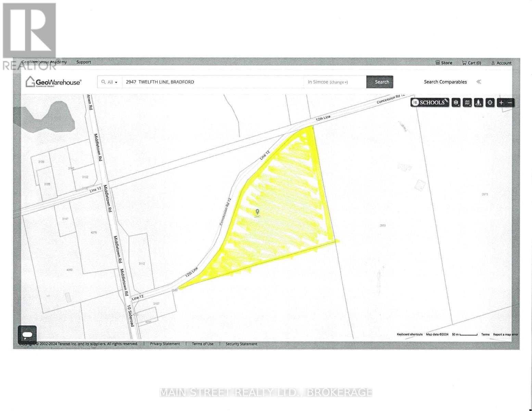
Task: Change the Simcoe region selection
Action: tap(338, 82)
